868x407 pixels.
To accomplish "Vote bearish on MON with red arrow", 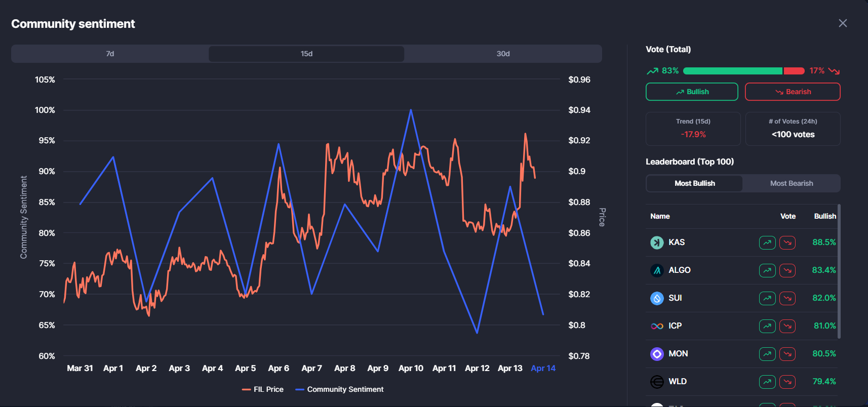I will pyautogui.click(x=787, y=354).
